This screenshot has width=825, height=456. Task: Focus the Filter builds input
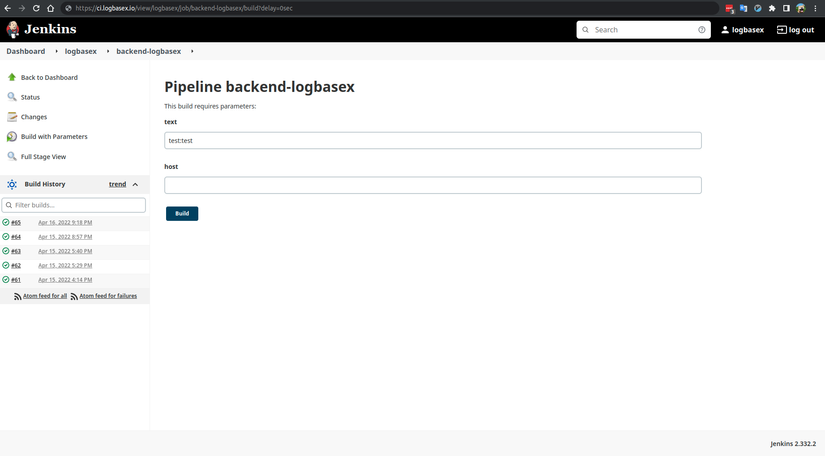(x=74, y=205)
